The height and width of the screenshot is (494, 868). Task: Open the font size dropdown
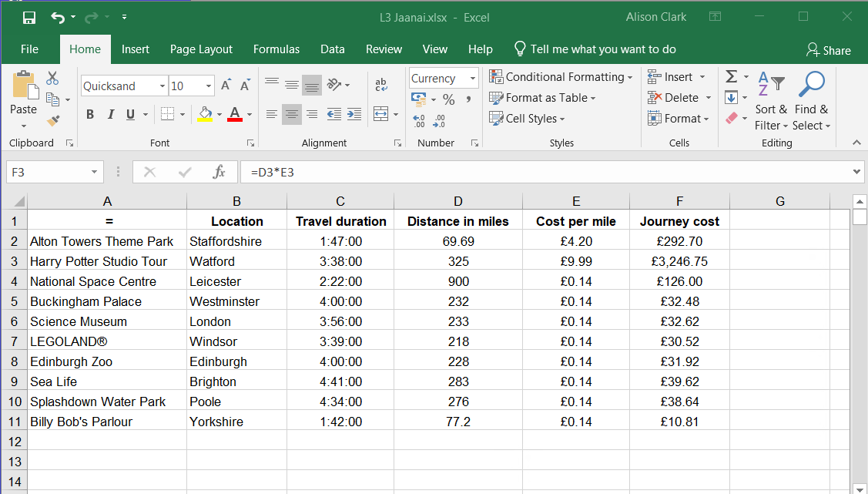(208, 86)
